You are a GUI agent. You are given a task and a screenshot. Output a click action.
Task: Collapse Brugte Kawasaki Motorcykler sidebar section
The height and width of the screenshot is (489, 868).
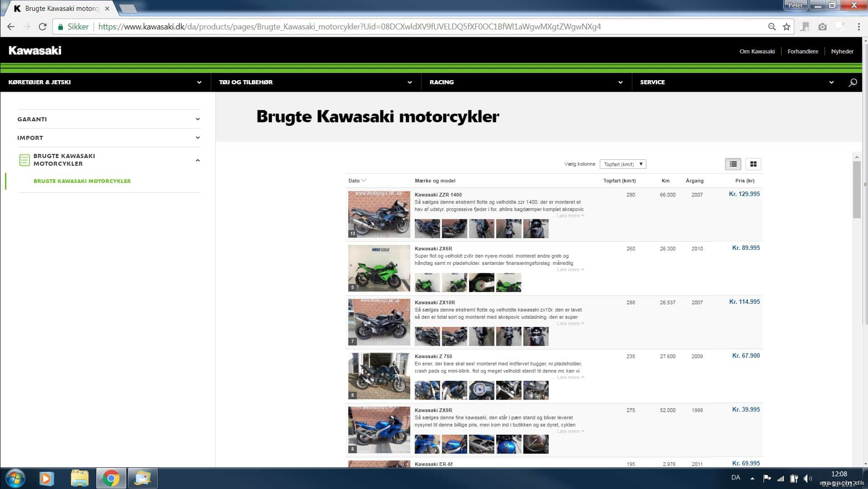pos(198,160)
